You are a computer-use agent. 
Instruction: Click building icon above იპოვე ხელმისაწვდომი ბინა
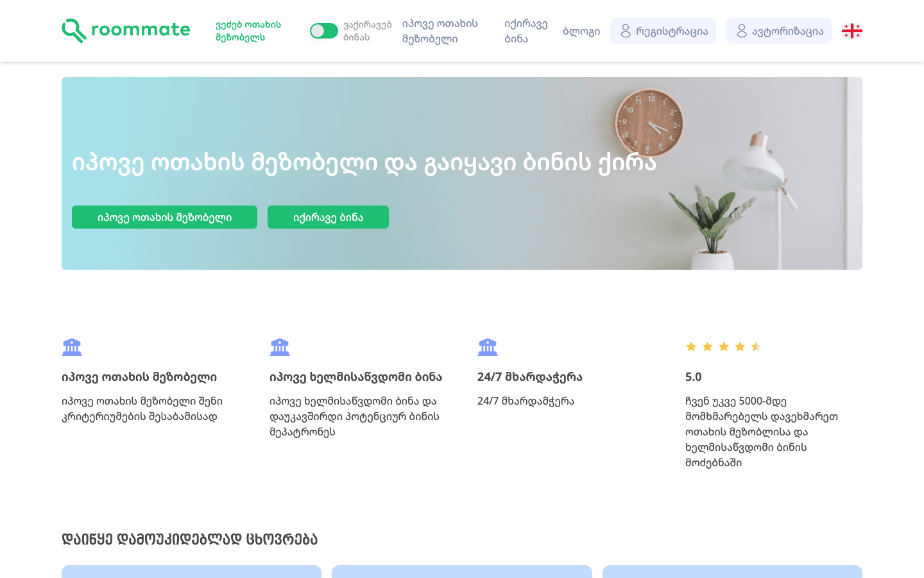coord(280,347)
